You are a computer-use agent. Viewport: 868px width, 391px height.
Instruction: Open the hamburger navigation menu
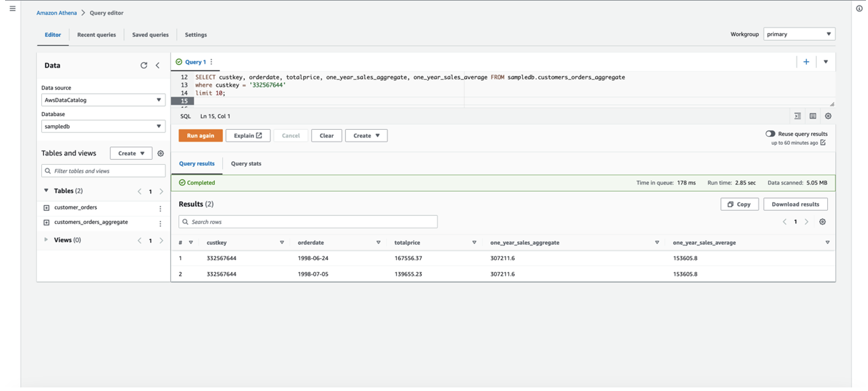(13, 9)
